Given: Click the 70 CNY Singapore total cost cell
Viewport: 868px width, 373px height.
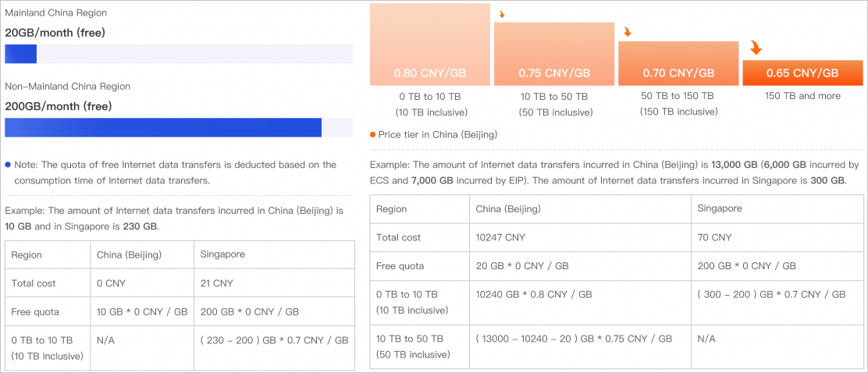Looking at the screenshot, I should pyautogui.click(x=777, y=237).
